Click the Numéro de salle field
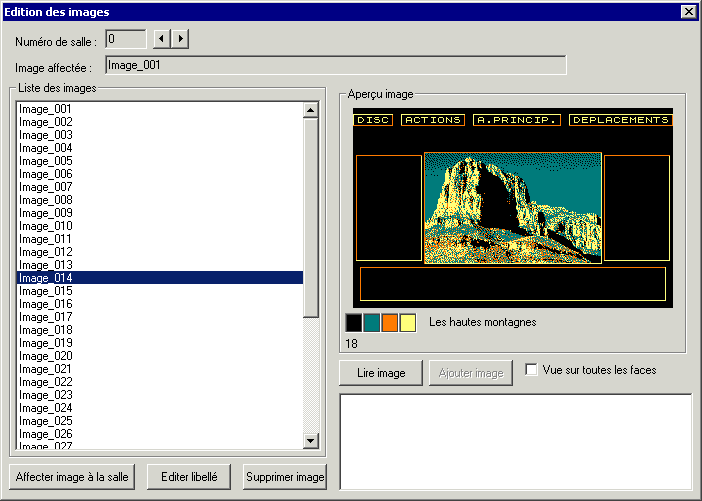Image resolution: width=702 pixels, height=501 pixels. [126, 39]
